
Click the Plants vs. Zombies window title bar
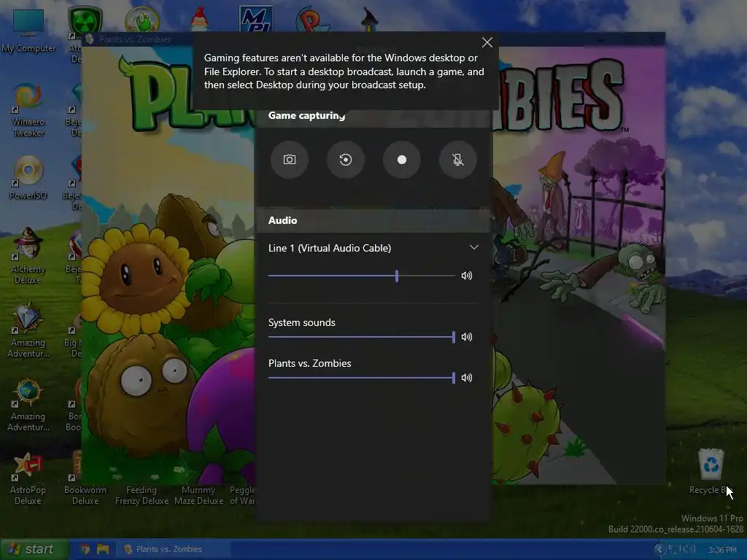pos(138,39)
